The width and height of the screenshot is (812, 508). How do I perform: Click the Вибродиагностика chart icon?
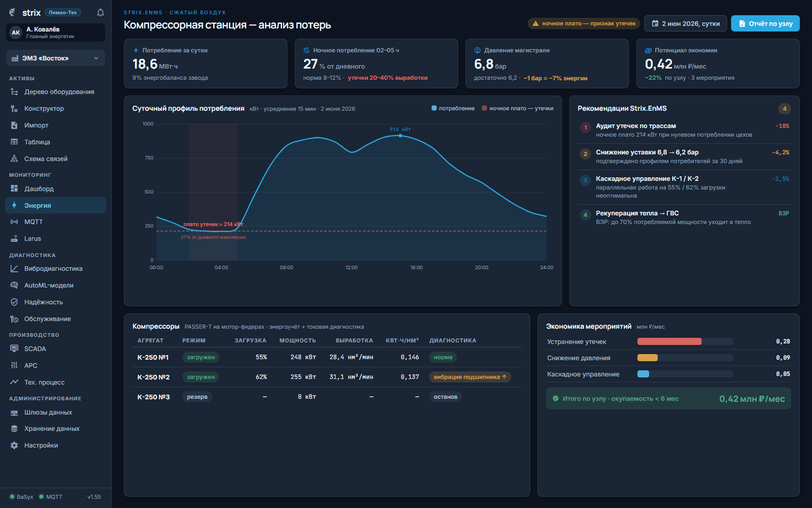(x=14, y=269)
